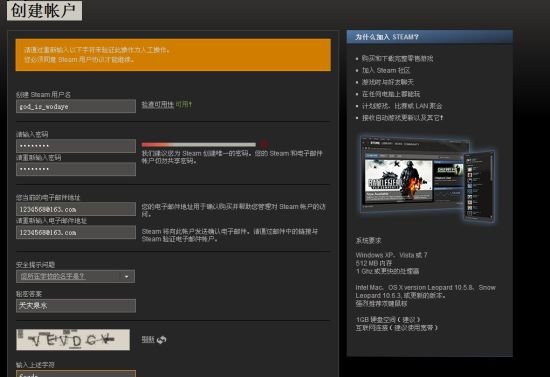Click the first password input field
Image resolution: width=550 pixels, height=377 pixels.
click(x=76, y=146)
